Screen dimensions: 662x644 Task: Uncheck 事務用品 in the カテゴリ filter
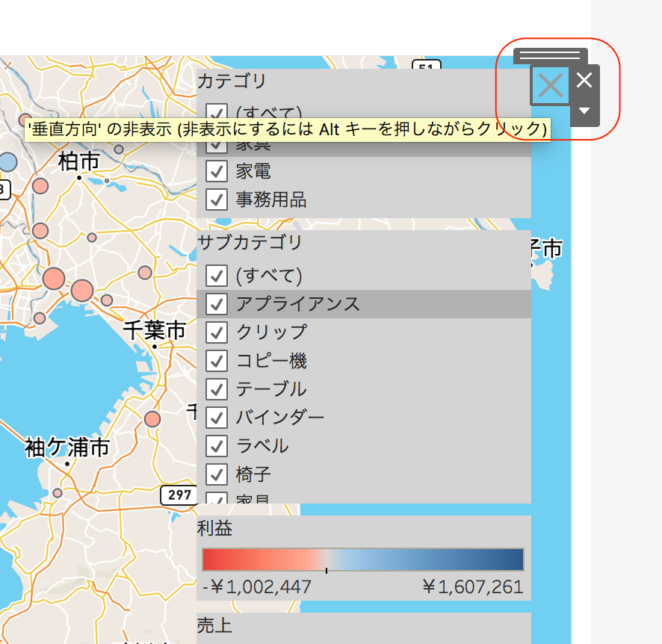(216, 200)
